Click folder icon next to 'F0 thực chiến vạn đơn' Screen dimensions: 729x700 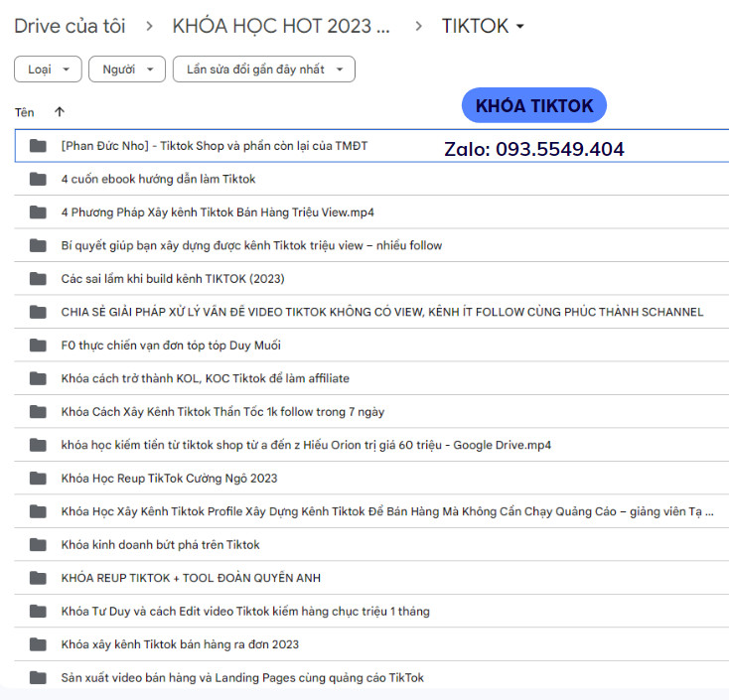pyautogui.click(x=38, y=346)
